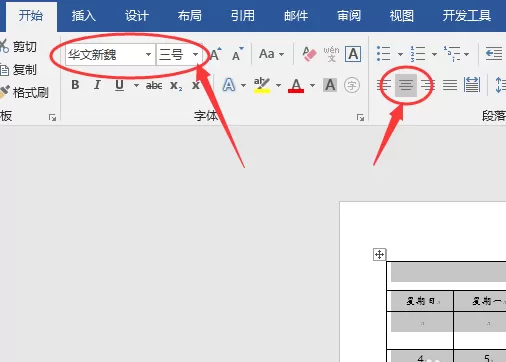This screenshot has width=506, height=362.
Task: Click the text effects A icon
Action: coord(229,85)
